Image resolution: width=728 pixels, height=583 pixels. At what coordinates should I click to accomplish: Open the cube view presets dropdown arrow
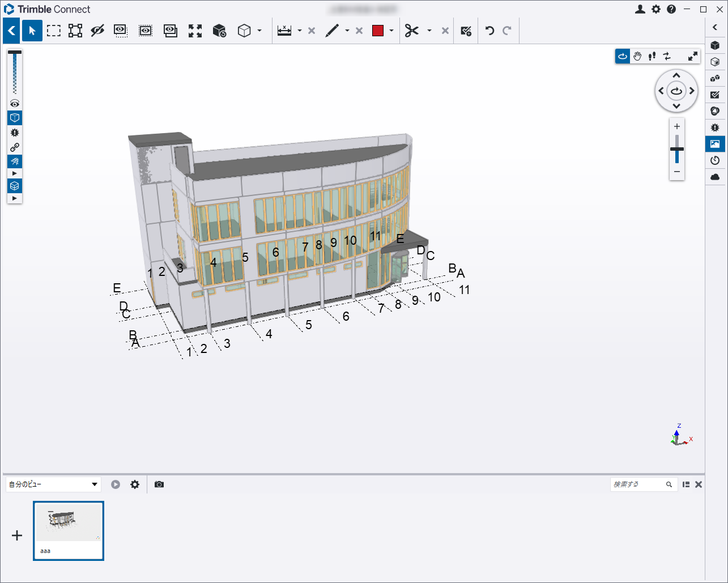pos(259,31)
